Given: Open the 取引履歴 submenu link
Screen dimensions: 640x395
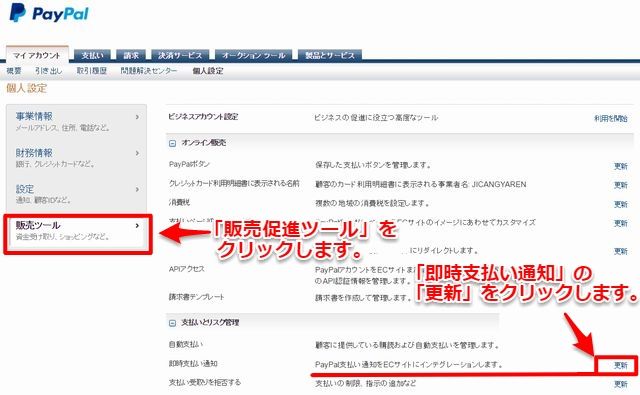Looking at the screenshot, I should (x=91, y=71).
